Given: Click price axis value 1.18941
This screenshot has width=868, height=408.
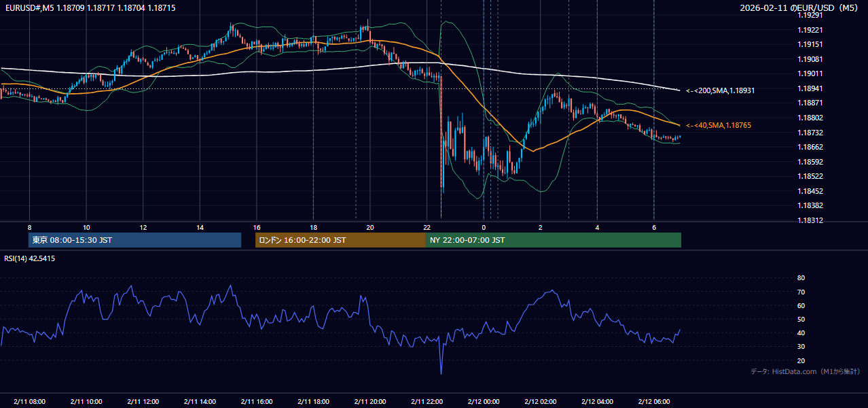Looking at the screenshot, I should click(x=810, y=88).
